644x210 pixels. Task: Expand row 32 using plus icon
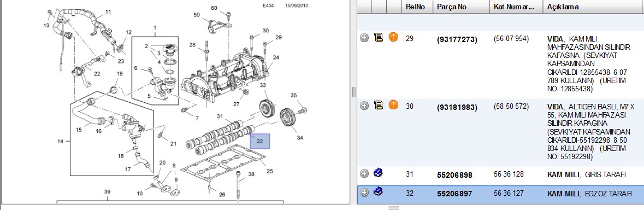[364, 192]
